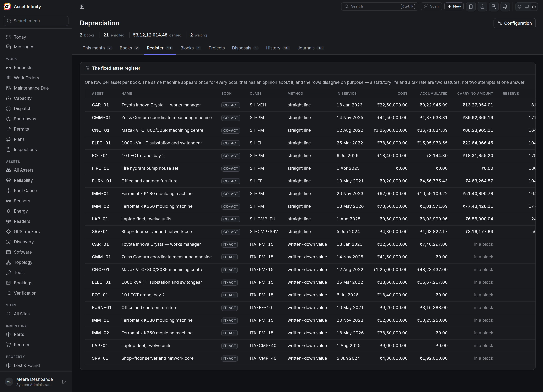The width and height of the screenshot is (543, 392).
Task: Open the Blocks tab
Action: [x=190, y=48]
